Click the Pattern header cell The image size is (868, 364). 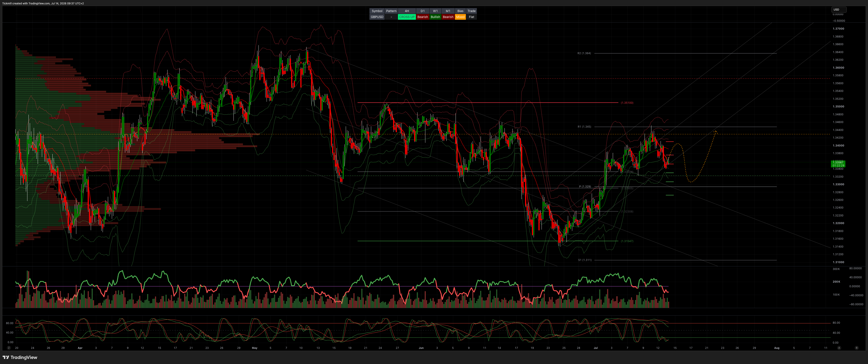click(x=391, y=11)
